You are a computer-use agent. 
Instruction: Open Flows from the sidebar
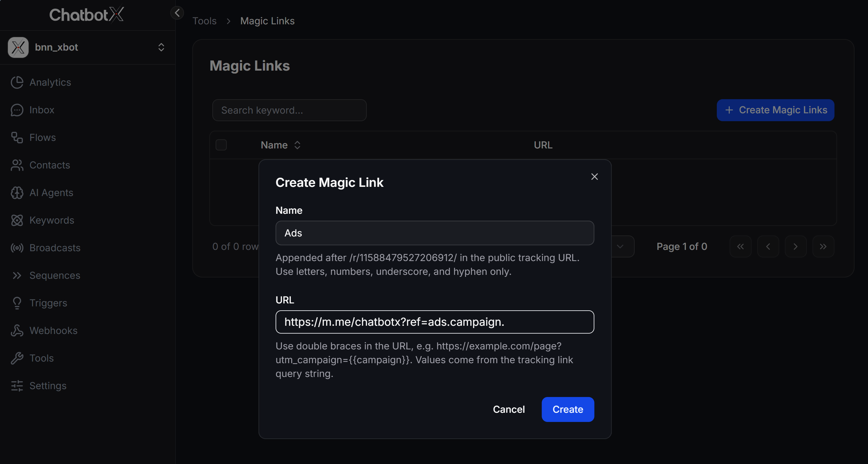pos(42,138)
